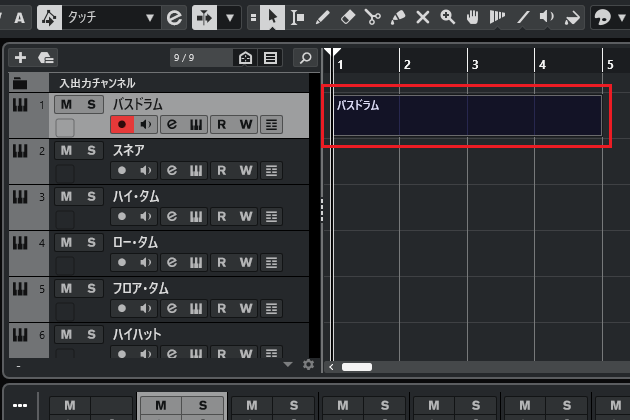The width and height of the screenshot is (630, 420).
Task: Open the color tool dropdown at toolbar right
Action: 616,17
